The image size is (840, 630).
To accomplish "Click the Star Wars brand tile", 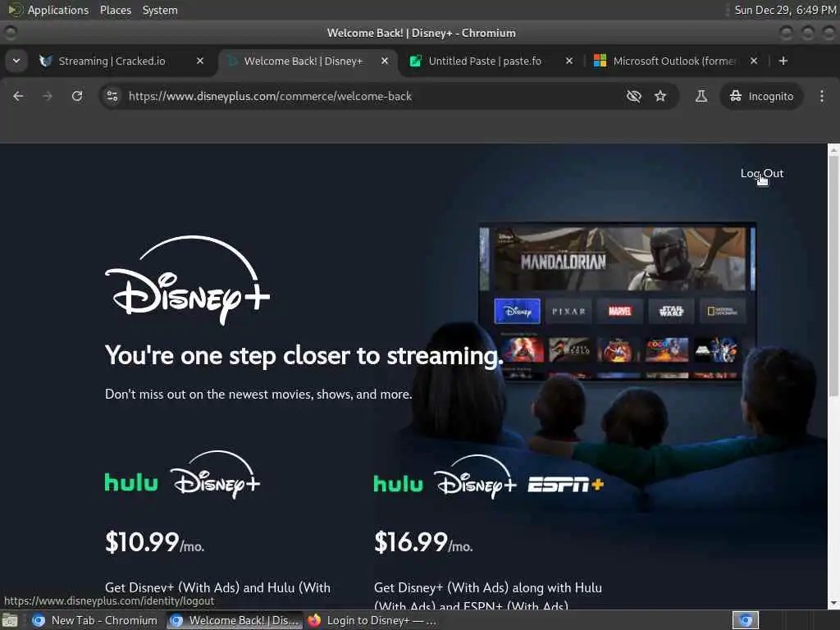I will click(x=671, y=311).
